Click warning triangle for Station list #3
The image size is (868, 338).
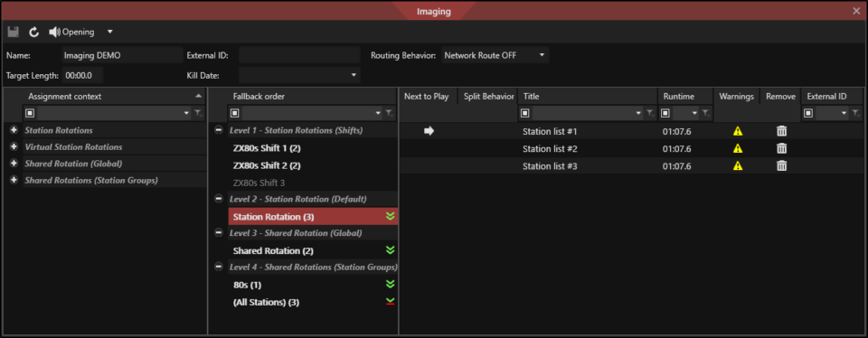(738, 165)
